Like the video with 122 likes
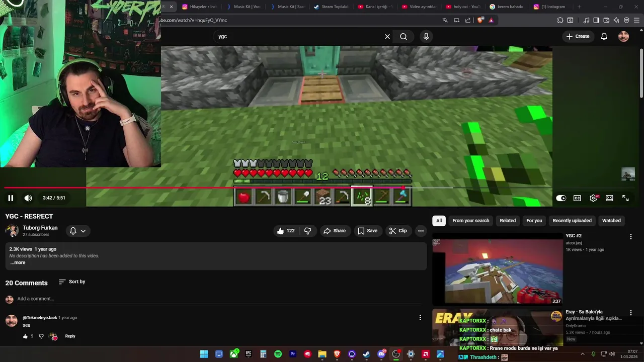This screenshot has width=644, height=362. point(285,231)
